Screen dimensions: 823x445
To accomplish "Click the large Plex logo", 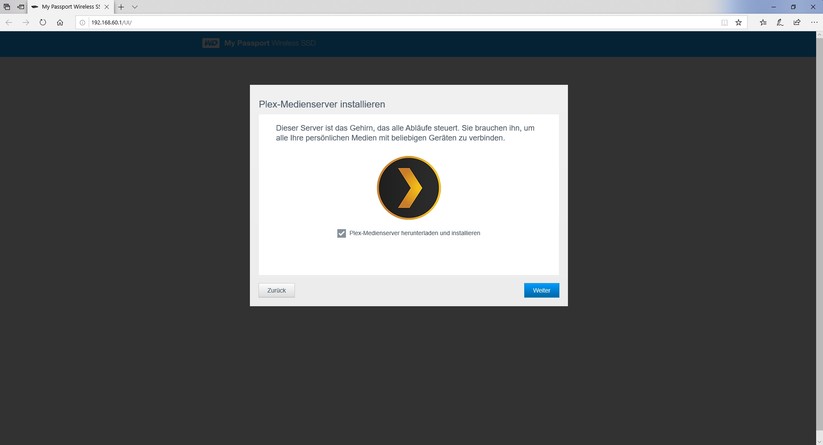I will coord(409,188).
